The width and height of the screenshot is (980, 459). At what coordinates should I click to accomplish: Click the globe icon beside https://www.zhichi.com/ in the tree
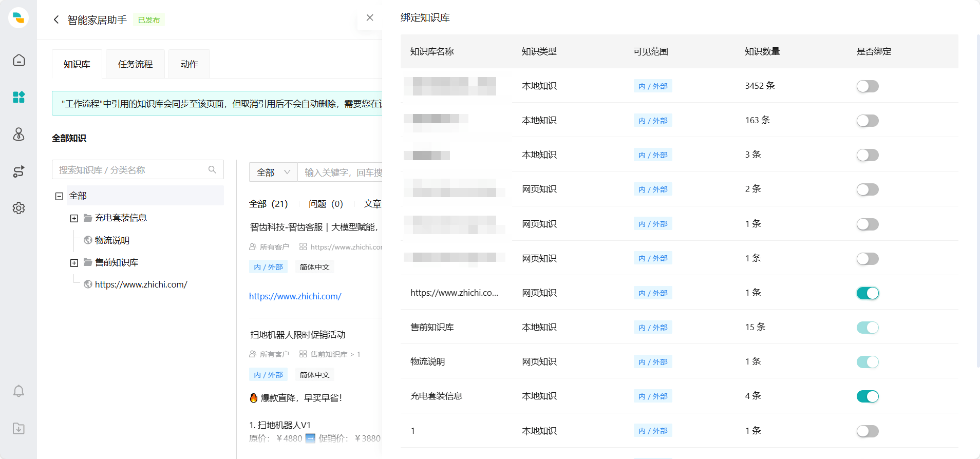tap(88, 284)
